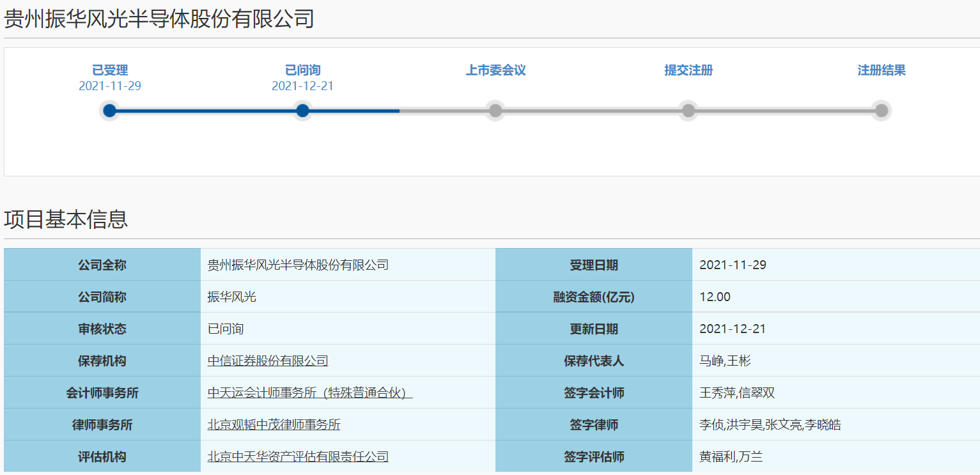Click the blue progress bar segment after 已问询
This screenshot has height=475, width=980.
352,111
